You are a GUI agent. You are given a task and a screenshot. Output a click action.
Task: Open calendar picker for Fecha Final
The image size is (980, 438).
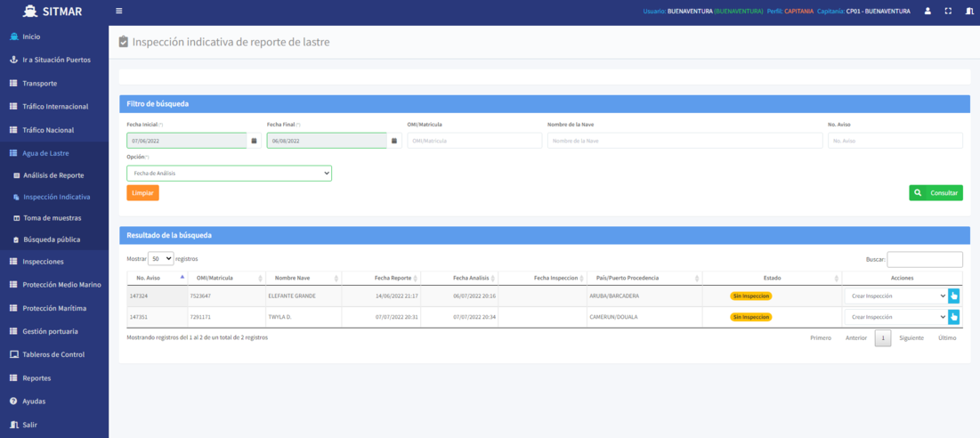pyautogui.click(x=394, y=141)
